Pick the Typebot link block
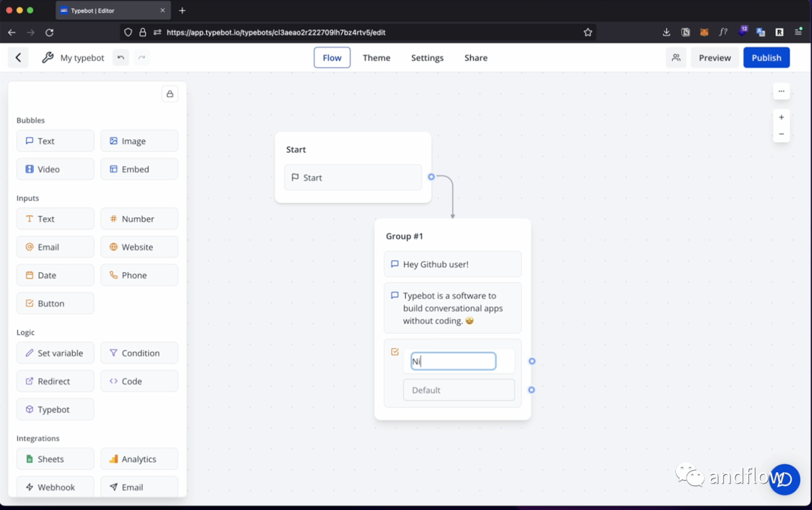Viewport: 812px width, 510px height. click(x=56, y=409)
